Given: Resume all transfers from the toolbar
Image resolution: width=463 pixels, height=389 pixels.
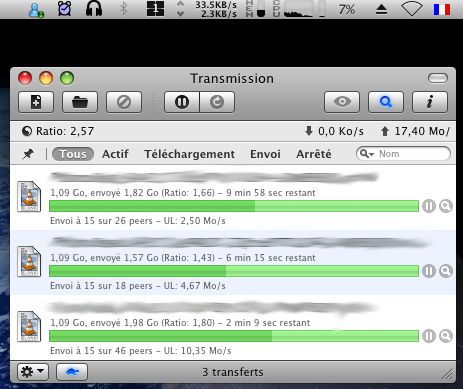Looking at the screenshot, I should [217, 102].
